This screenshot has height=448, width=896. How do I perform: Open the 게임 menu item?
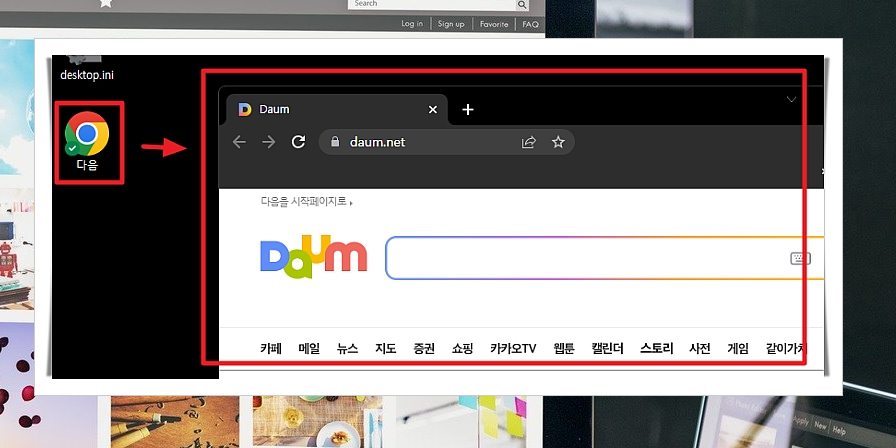tap(738, 348)
